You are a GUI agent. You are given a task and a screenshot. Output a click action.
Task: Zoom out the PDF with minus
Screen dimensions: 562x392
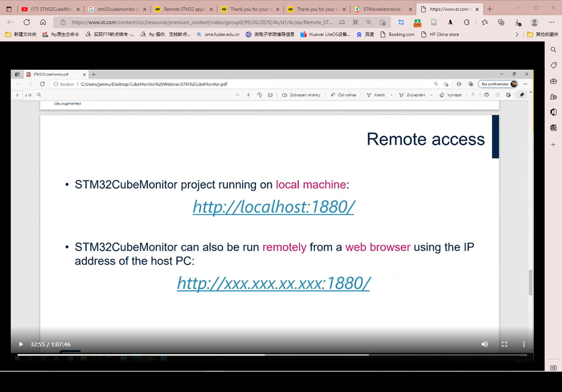[237, 95]
